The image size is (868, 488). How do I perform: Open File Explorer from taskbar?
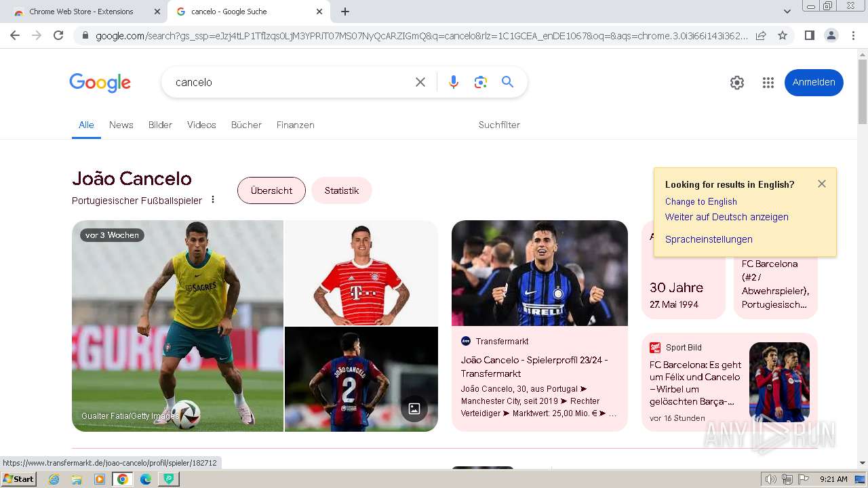point(77,479)
